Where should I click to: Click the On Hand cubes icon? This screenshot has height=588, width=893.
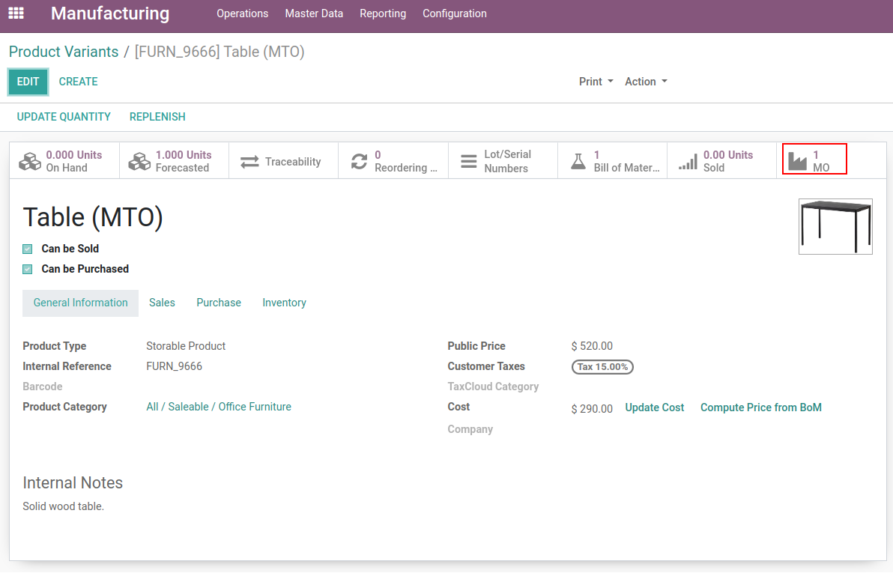point(30,162)
